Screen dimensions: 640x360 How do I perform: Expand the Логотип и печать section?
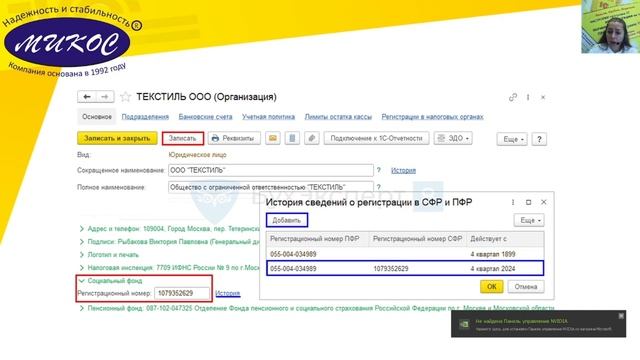82,255
